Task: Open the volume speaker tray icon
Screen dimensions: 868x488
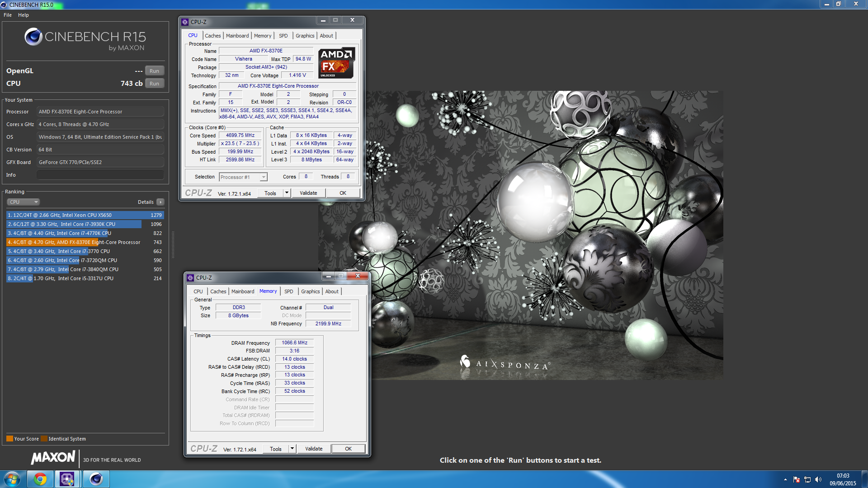Action: tap(818, 479)
